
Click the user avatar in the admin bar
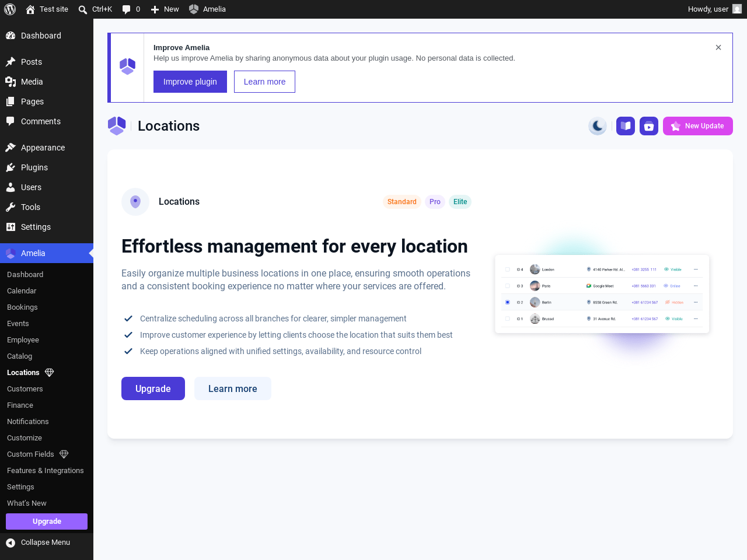pos(737,9)
